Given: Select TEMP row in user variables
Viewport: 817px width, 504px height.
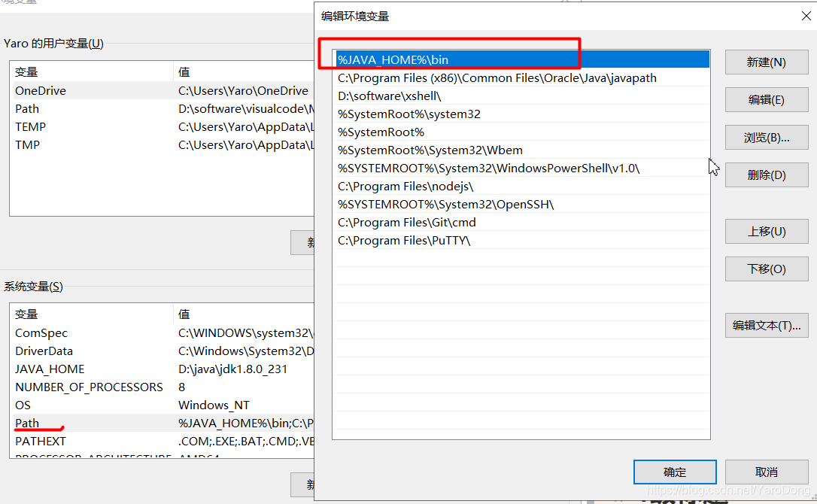Looking at the screenshot, I should [x=163, y=126].
